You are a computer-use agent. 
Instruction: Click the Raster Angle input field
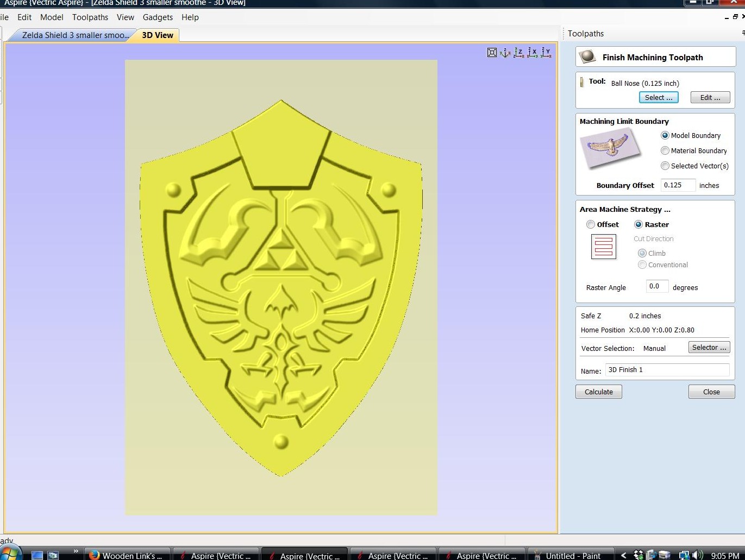pyautogui.click(x=657, y=286)
